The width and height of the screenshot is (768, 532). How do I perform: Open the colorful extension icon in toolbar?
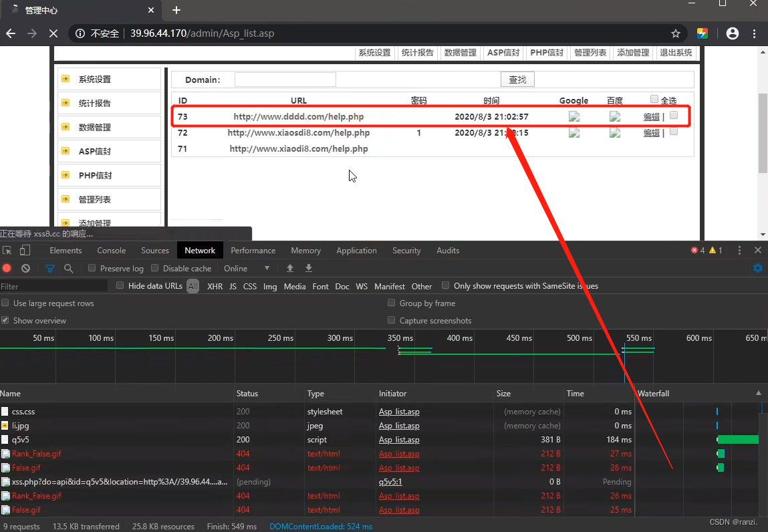pyautogui.click(x=702, y=33)
